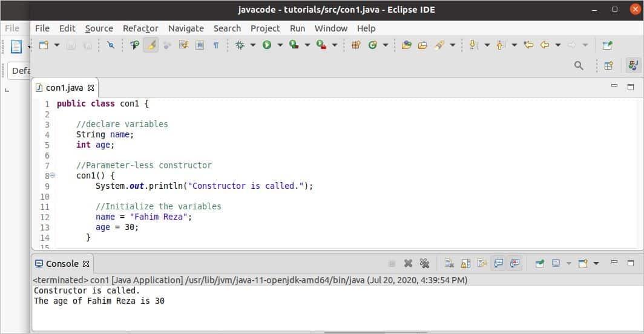Open the Next Annotation dropdown arrow
Image resolution: width=644 pixels, height=334 pixels.
pos(487,45)
